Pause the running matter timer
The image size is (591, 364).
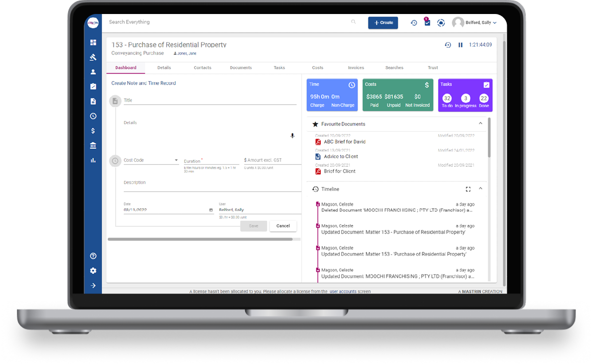point(460,45)
